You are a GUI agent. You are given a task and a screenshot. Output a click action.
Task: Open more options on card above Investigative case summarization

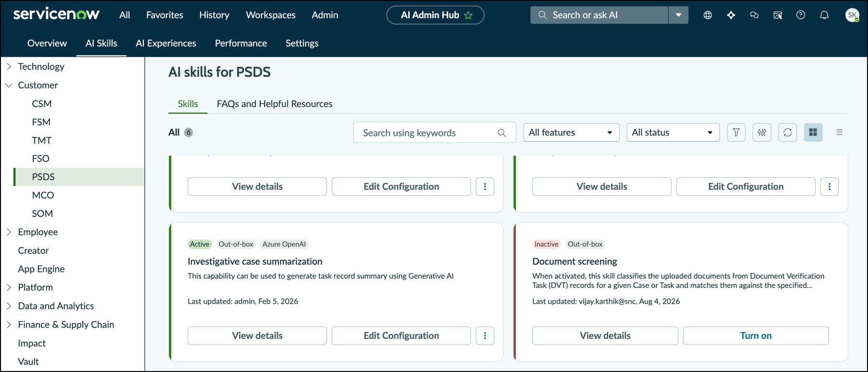(x=485, y=186)
